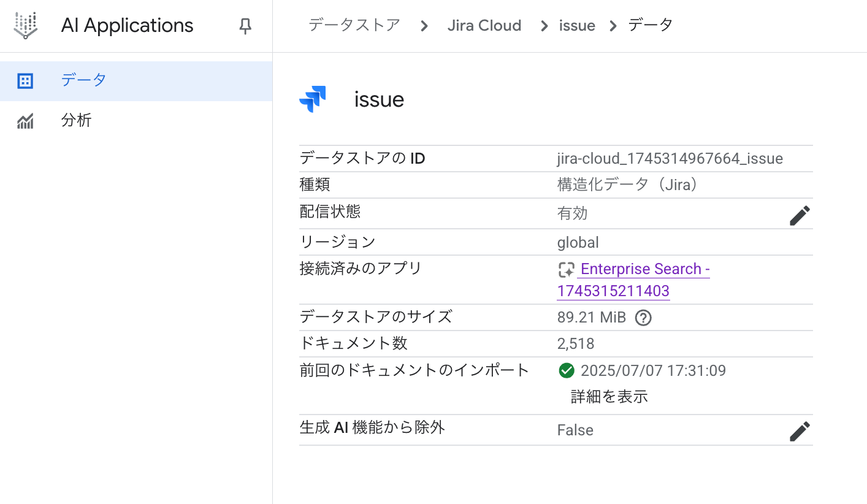Click the 接続済みのアプリ label

361,268
